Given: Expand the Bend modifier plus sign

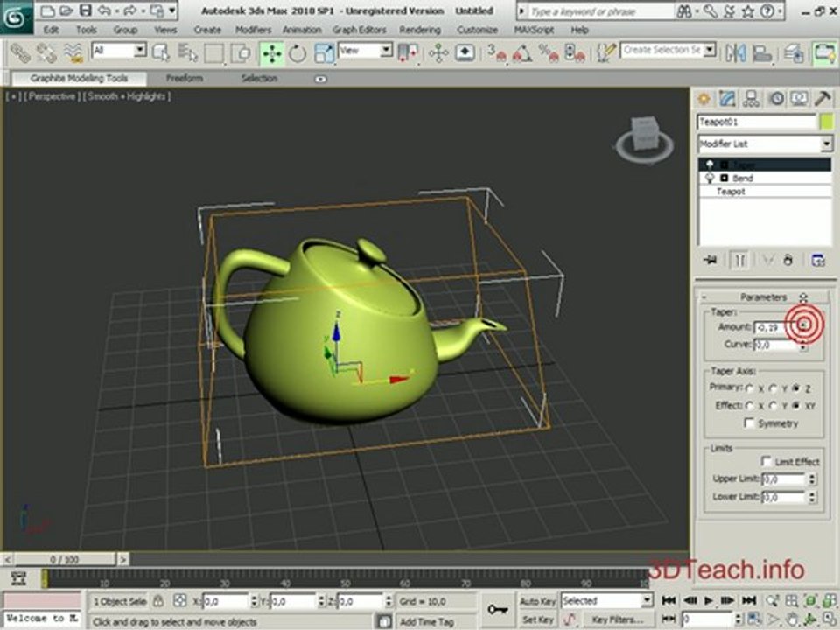Looking at the screenshot, I should tap(724, 178).
